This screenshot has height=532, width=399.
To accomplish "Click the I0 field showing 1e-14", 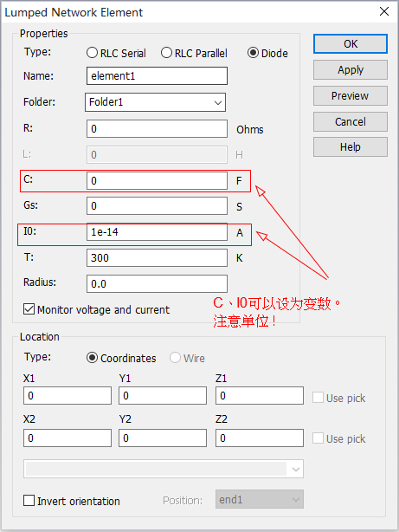I will tap(157, 232).
